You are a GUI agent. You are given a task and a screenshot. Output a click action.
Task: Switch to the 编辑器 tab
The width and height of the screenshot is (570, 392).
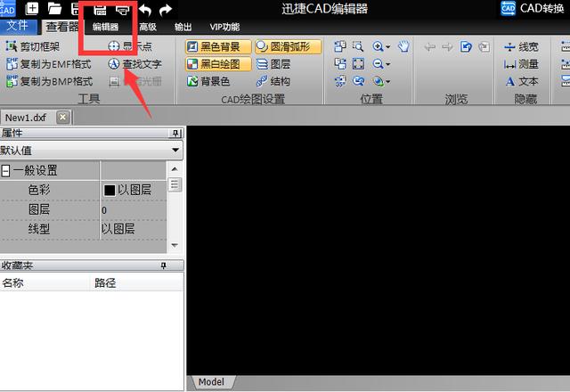pos(105,27)
